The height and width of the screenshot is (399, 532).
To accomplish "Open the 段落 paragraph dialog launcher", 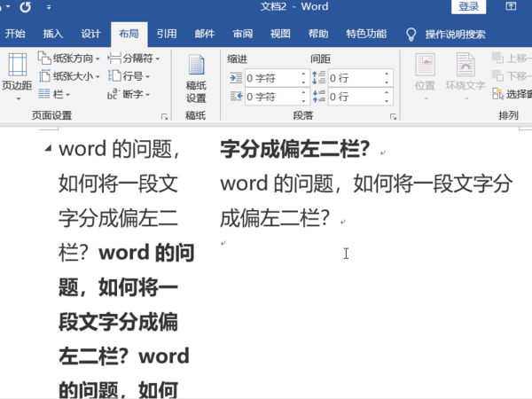I will click(393, 117).
